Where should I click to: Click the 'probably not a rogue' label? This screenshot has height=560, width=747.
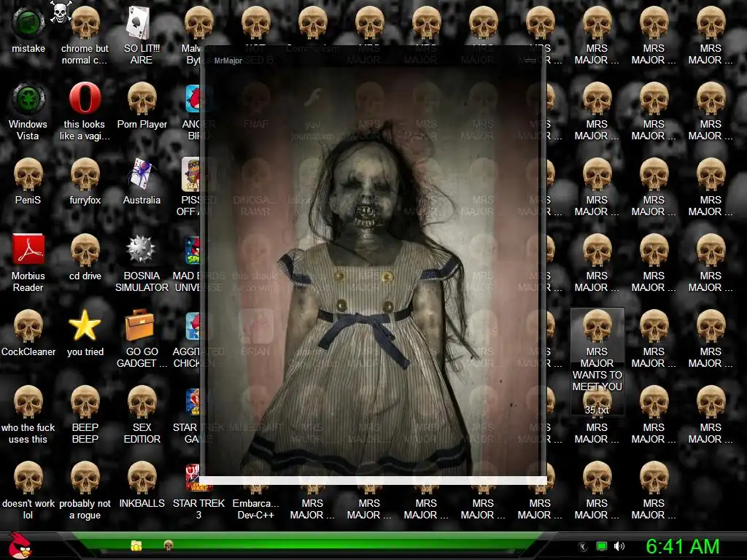(85, 509)
